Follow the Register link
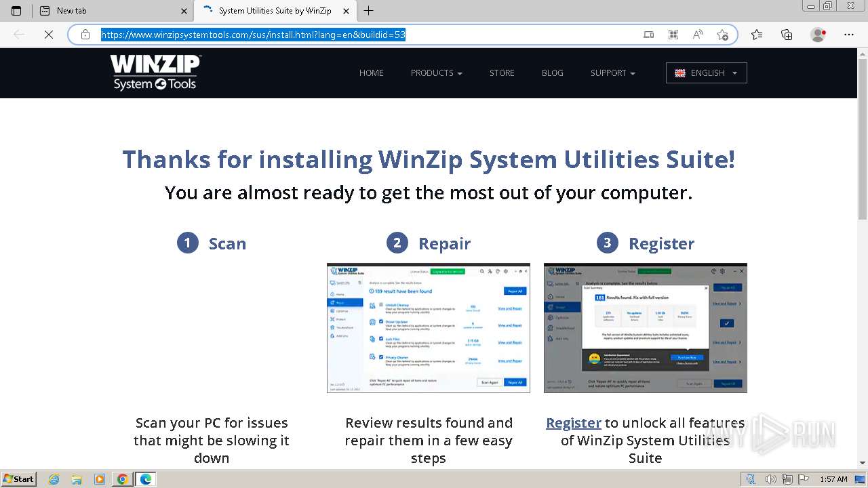 point(574,423)
